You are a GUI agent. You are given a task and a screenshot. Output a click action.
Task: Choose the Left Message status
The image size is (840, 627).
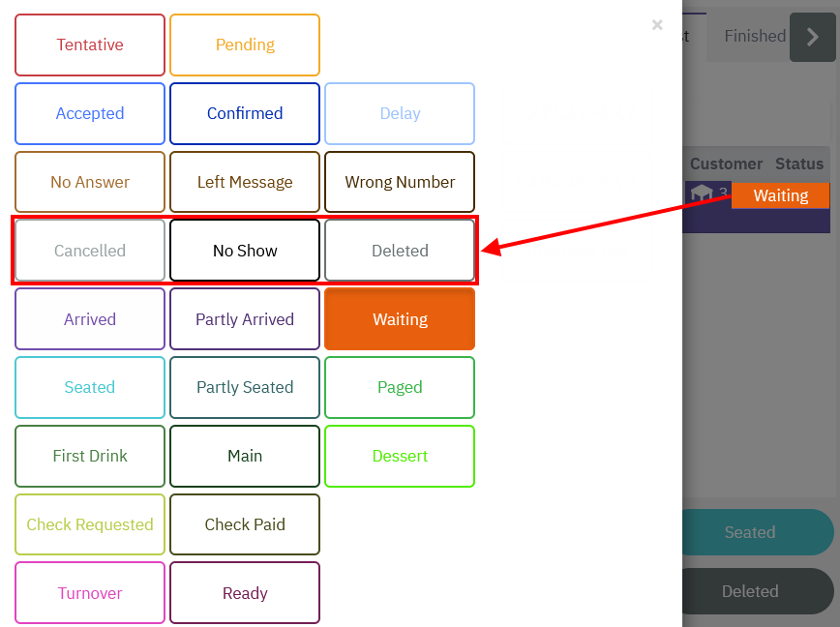[x=245, y=182]
